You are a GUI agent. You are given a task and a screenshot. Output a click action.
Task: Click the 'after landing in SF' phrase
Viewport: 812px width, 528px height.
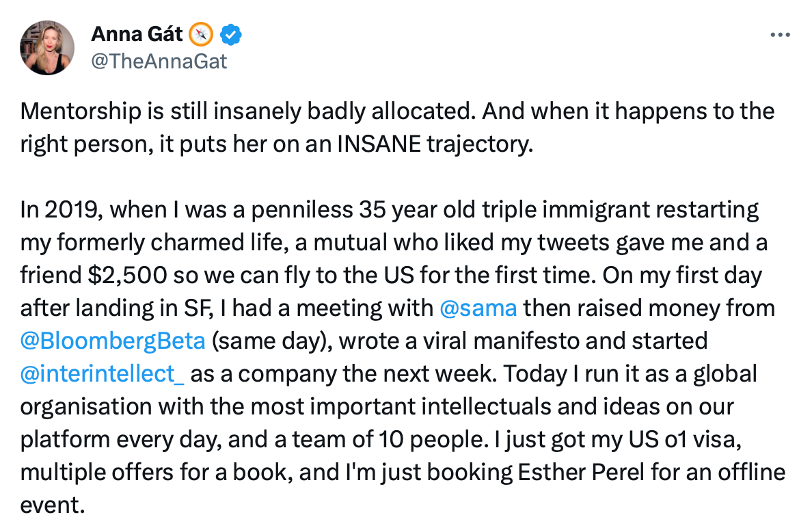pyautogui.click(x=117, y=308)
